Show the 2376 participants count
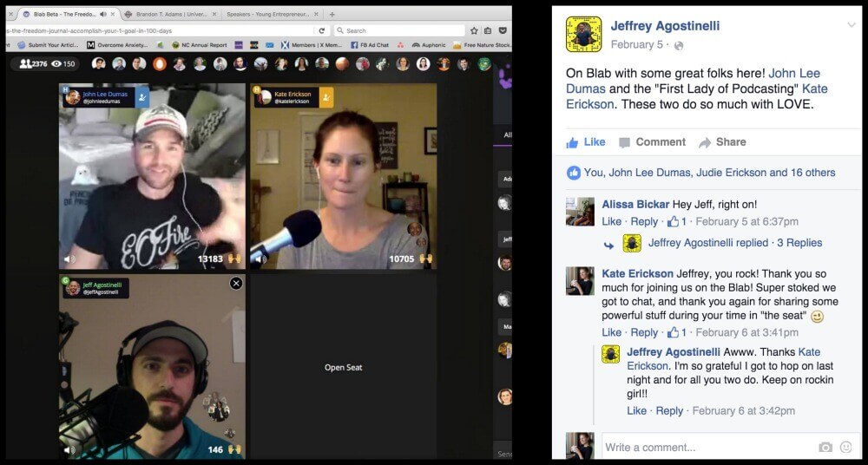The height and width of the screenshot is (465, 868). point(33,63)
